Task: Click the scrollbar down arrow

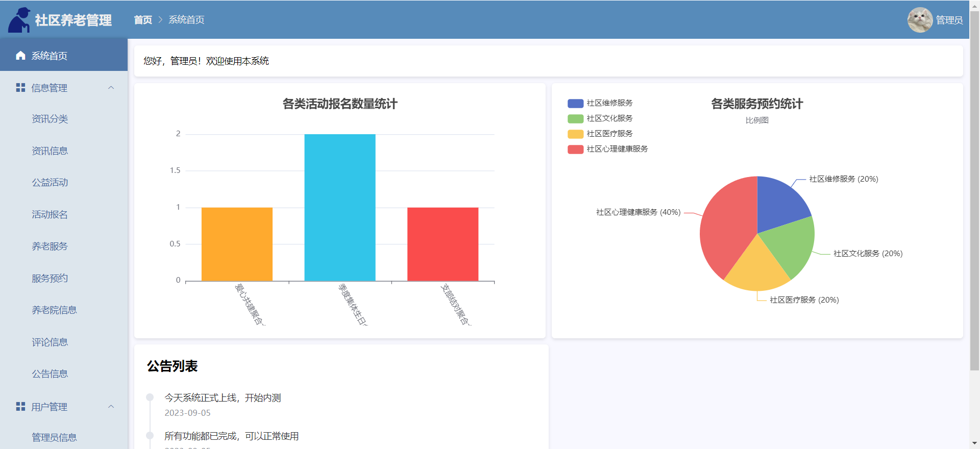Action: pyautogui.click(x=974, y=443)
